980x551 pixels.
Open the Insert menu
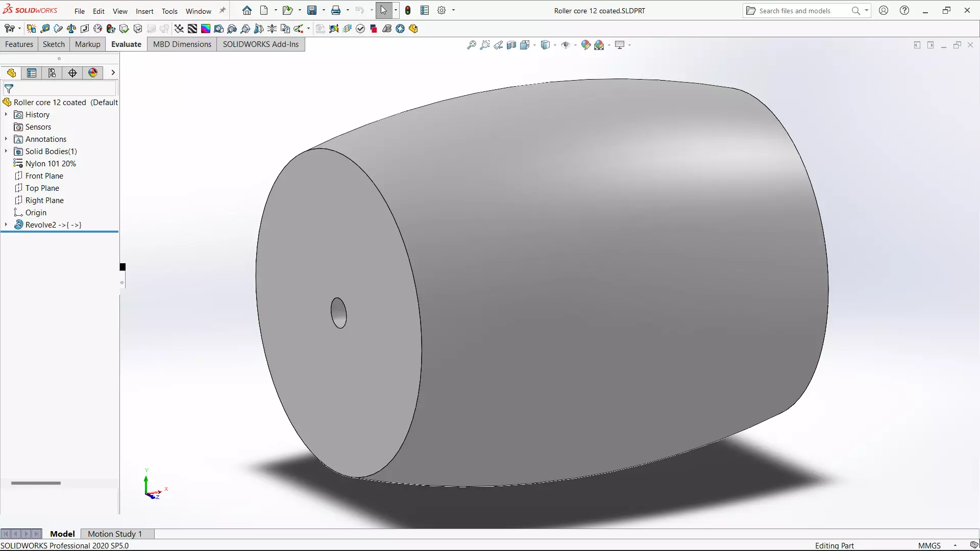click(144, 11)
